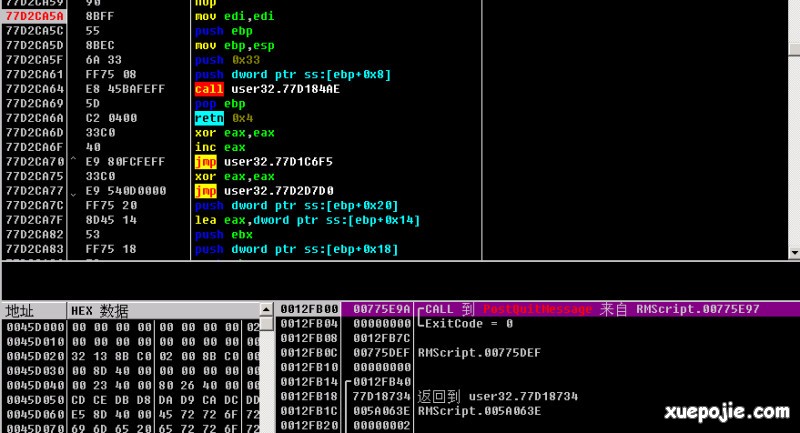Select dump row 0045D020
Viewport: 800px width, 433px height.
pyautogui.click(x=133, y=356)
